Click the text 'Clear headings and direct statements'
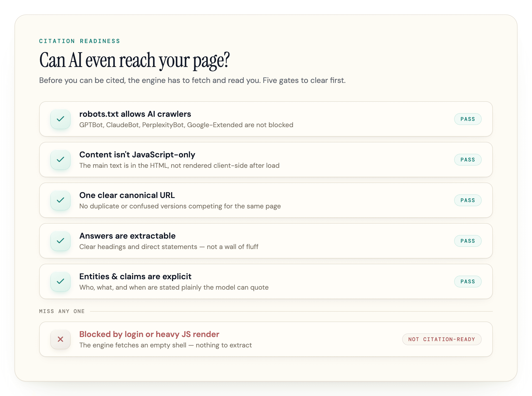The width and height of the screenshot is (532, 396). 138,247
